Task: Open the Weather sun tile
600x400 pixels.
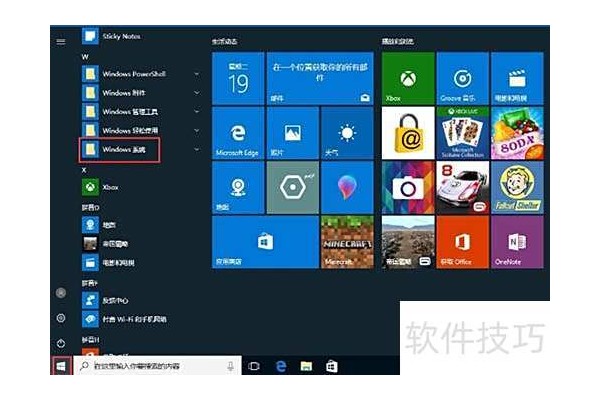Action: [x=347, y=133]
